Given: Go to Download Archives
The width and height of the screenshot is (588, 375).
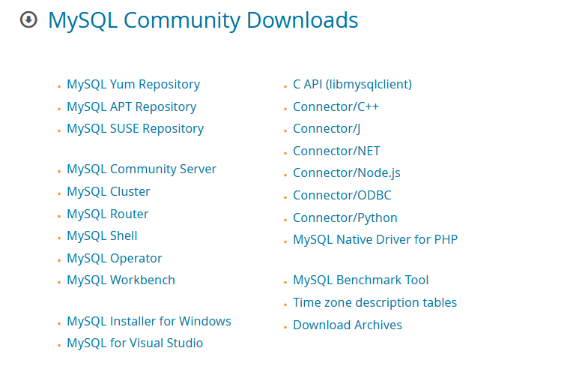Looking at the screenshot, I should click(348, 325).
